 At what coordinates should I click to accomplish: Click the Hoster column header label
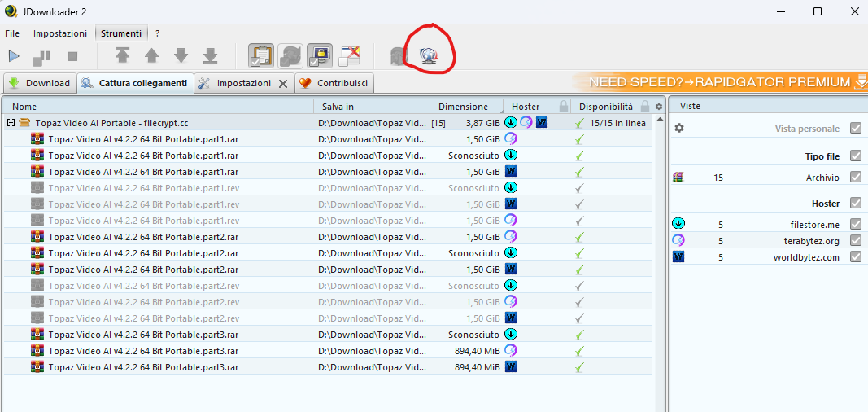click(526, 107)
